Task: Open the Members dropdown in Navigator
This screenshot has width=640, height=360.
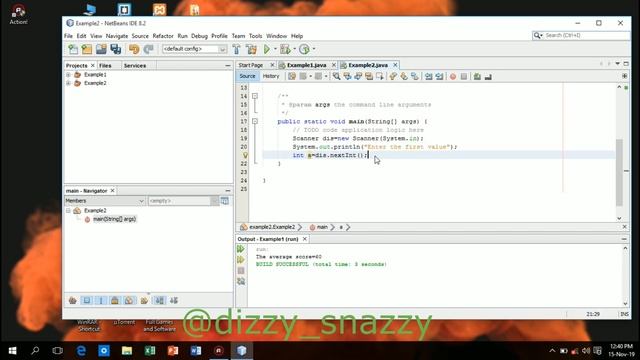Action: click(x=141, y=201)
